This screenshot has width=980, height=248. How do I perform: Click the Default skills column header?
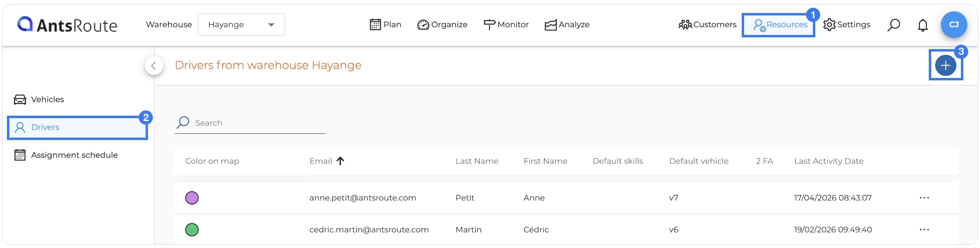pyautogui.click(x=618, y=161)
